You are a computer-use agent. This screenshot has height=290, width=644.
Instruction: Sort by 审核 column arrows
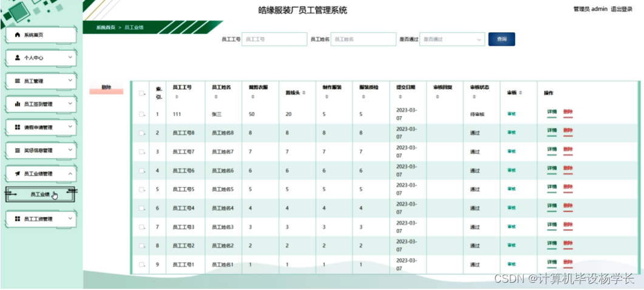(x=520, y=94)
